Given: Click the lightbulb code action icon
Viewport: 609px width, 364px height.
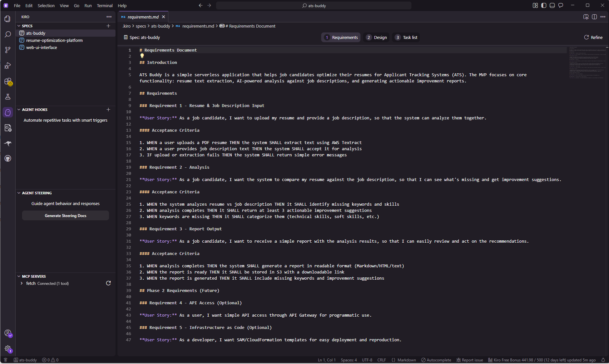Looking at the screenshot, I should tap(142, 56).
